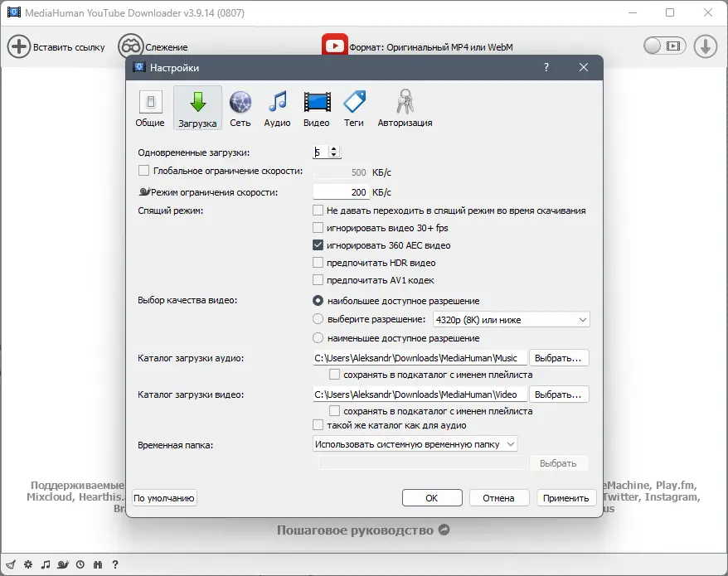The image size is (728, 576).
Task: Open the Теги settings tab
Action: tap(354, 109)
